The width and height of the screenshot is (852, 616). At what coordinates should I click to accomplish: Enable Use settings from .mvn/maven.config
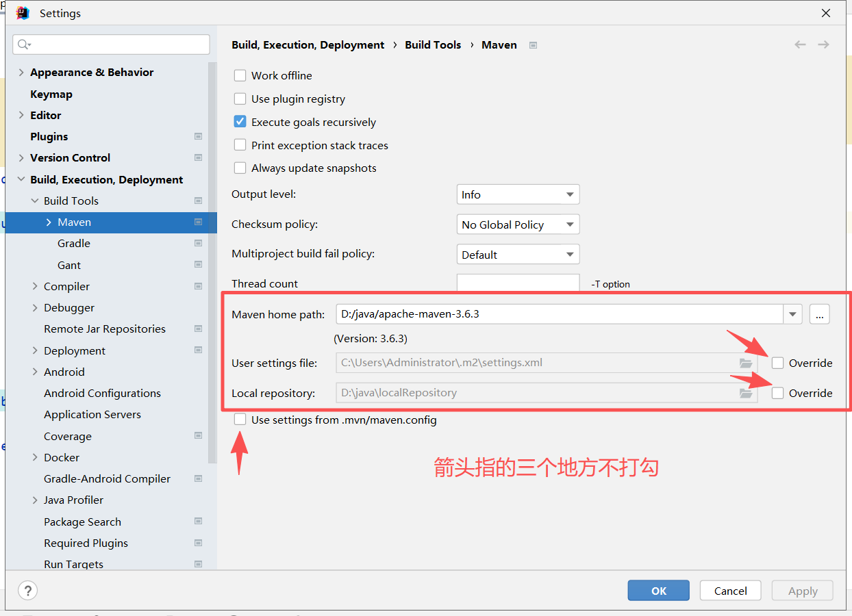pyautogui.click(x=240, y=420)
